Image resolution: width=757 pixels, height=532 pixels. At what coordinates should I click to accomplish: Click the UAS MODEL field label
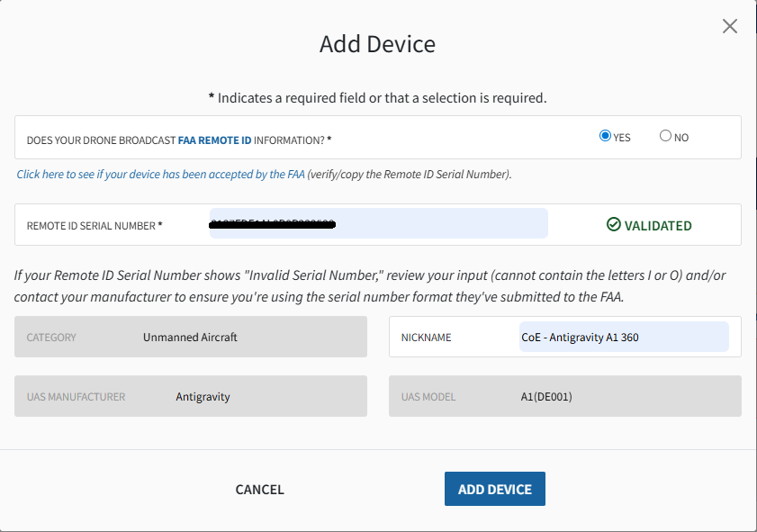pyautogui.click(x=428, y=396)
